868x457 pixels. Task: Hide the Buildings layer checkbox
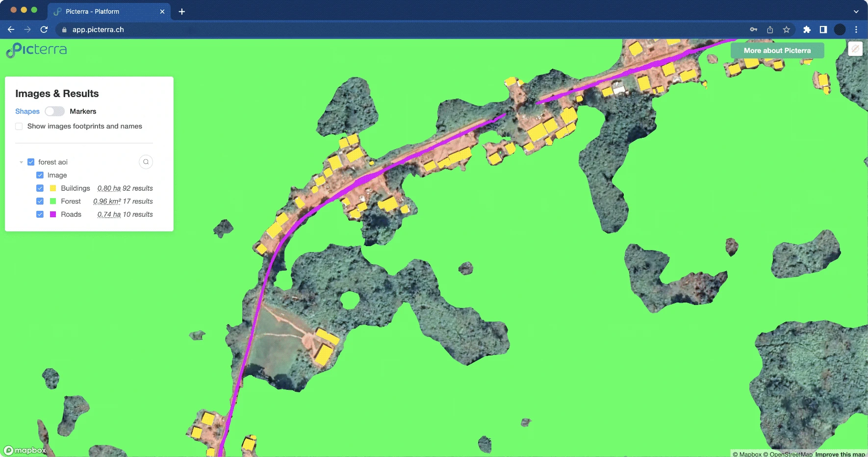[40, 188]
